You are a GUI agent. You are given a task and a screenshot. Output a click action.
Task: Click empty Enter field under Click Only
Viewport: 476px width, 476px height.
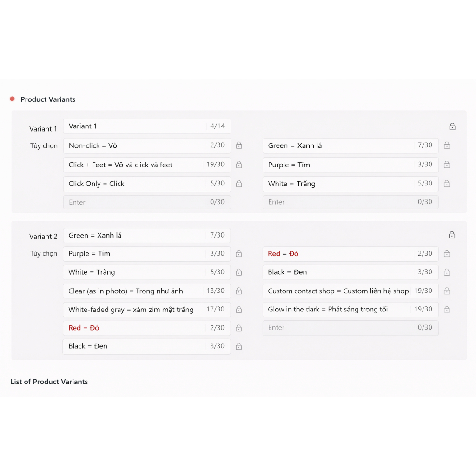147,202
